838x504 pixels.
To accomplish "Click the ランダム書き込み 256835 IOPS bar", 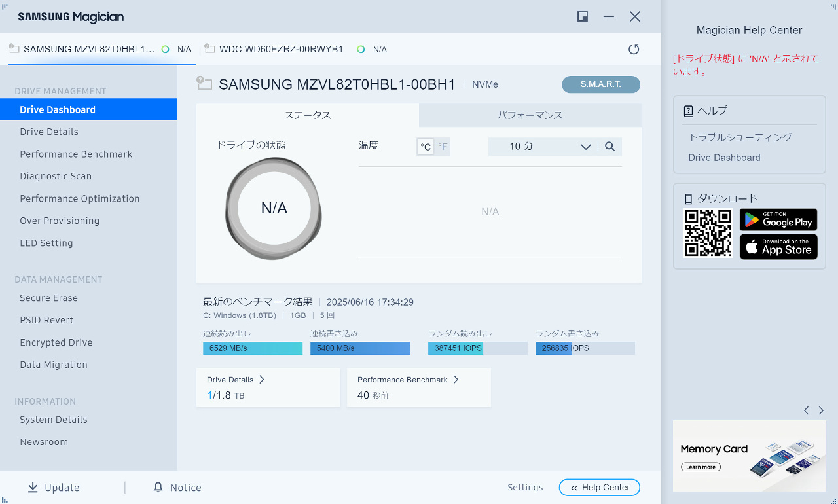I will coord(585,348).
